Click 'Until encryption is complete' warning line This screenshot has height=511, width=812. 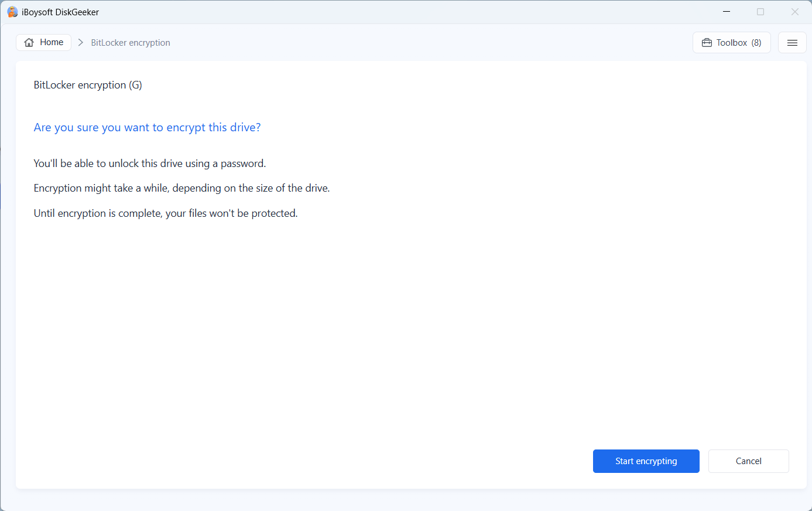(x=166, y=213)
